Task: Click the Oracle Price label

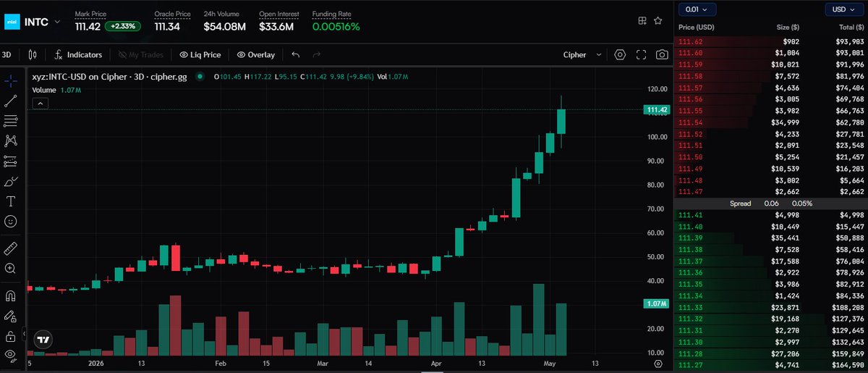Action: coord(172,14)
